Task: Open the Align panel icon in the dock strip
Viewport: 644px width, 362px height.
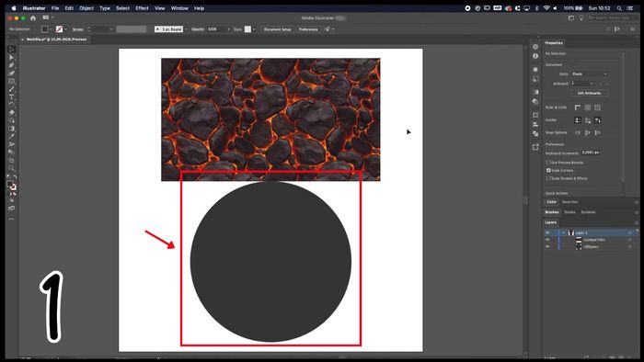Action: point(535,124)
